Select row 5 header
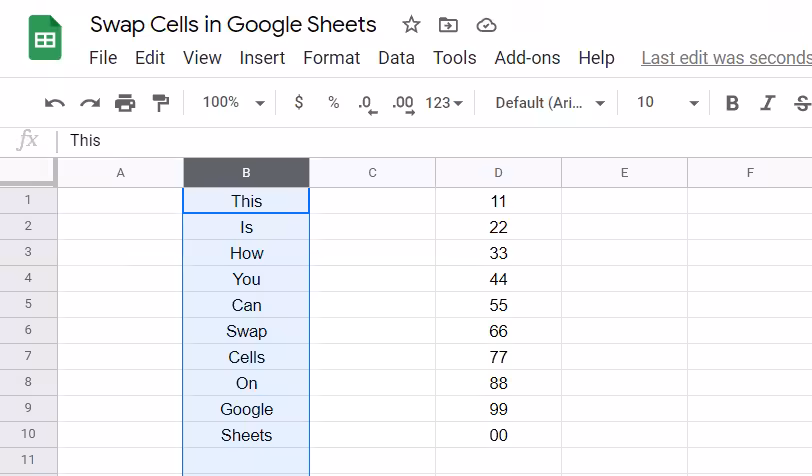 [28, 304]
